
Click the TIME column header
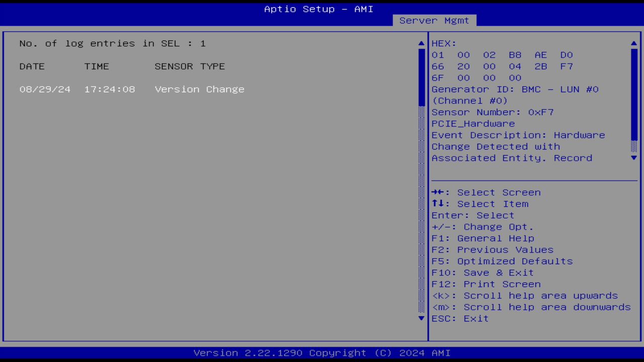(x=97, y=66)
